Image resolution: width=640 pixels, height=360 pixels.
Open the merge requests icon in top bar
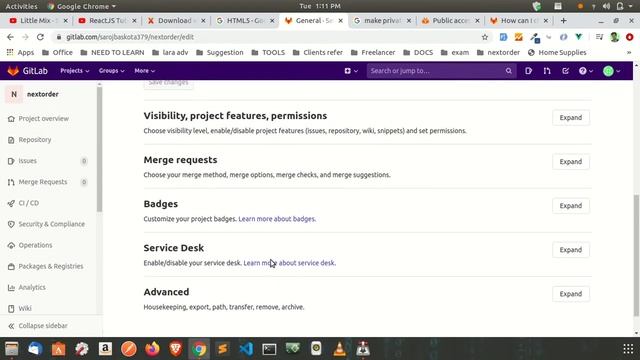547,71
